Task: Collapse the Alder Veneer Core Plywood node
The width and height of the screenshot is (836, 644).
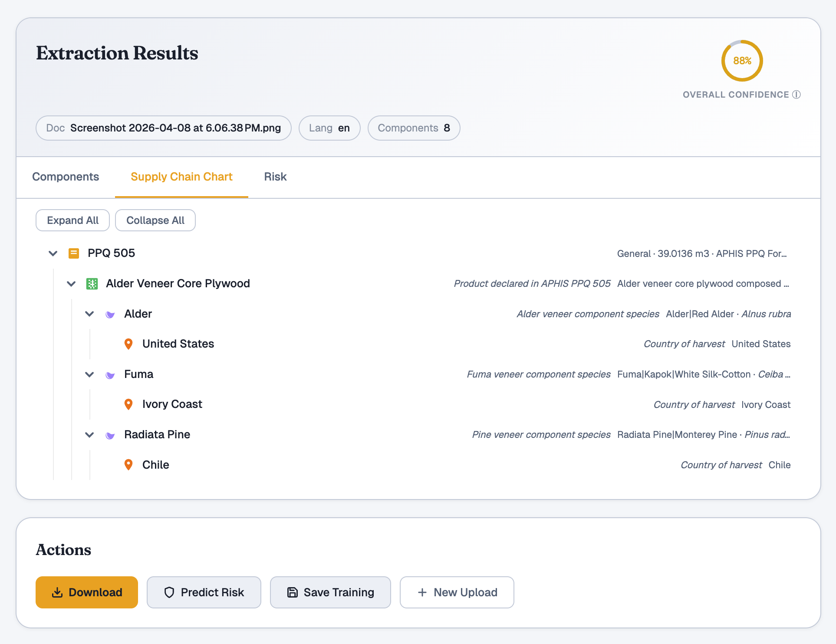Action: (x=71, y=284)
